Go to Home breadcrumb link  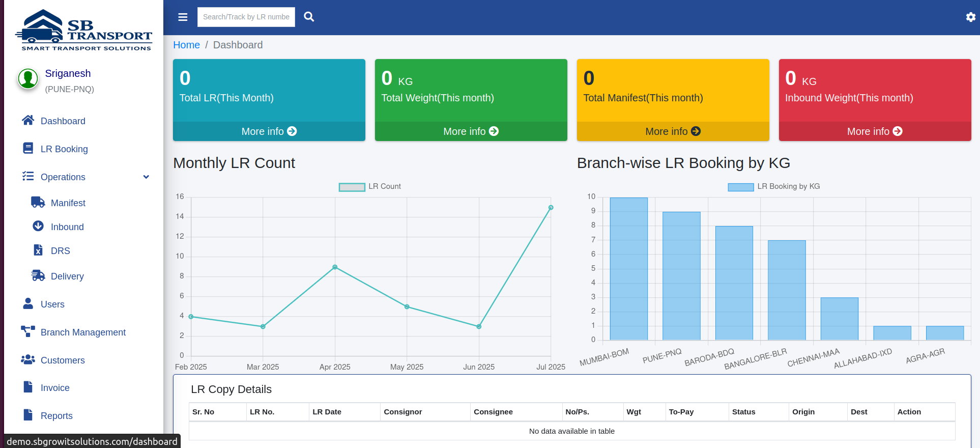pyautogui.click(x=186, y=45)
